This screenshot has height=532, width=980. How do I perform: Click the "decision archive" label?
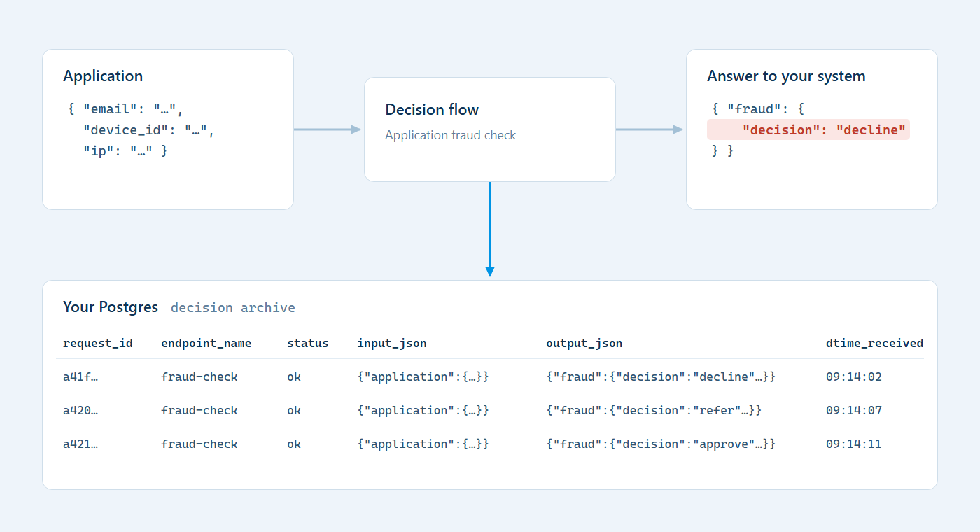point(233,308)
